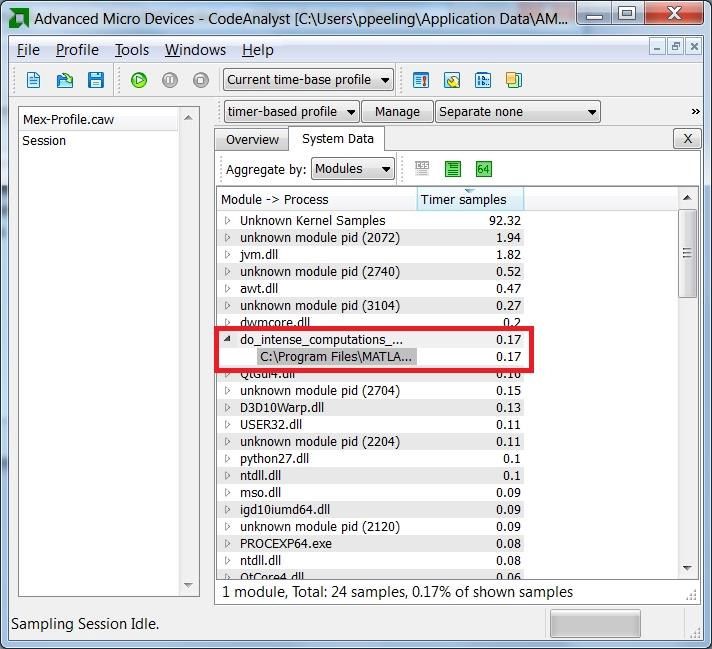Open the Help menu
This screenshot has width=712, height=649.
pos(257,50)
